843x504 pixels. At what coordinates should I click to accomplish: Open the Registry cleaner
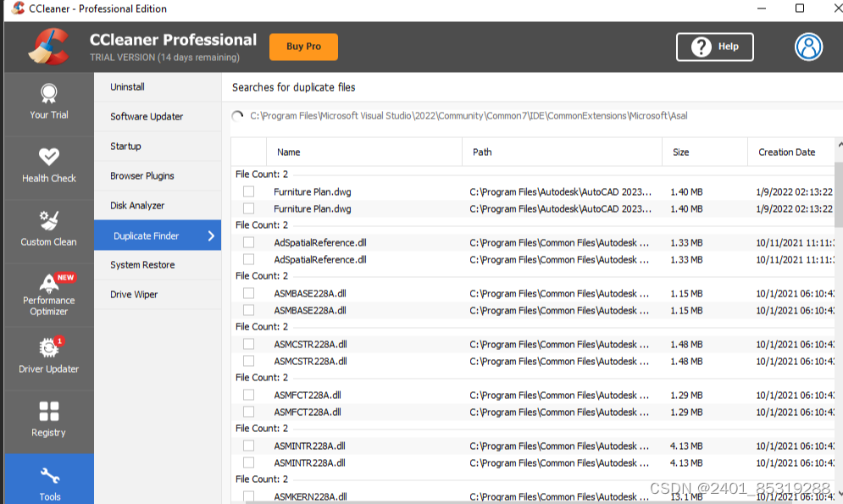click(x=48, y=421)
